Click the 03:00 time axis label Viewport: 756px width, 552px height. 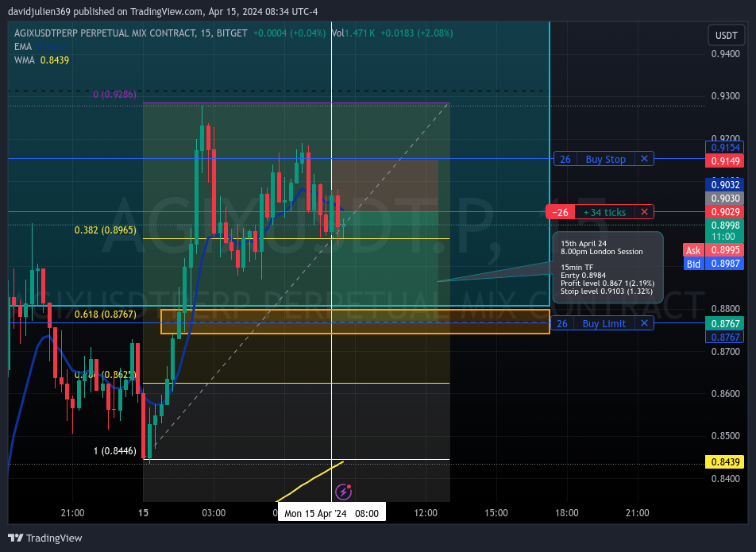[214, 513]
